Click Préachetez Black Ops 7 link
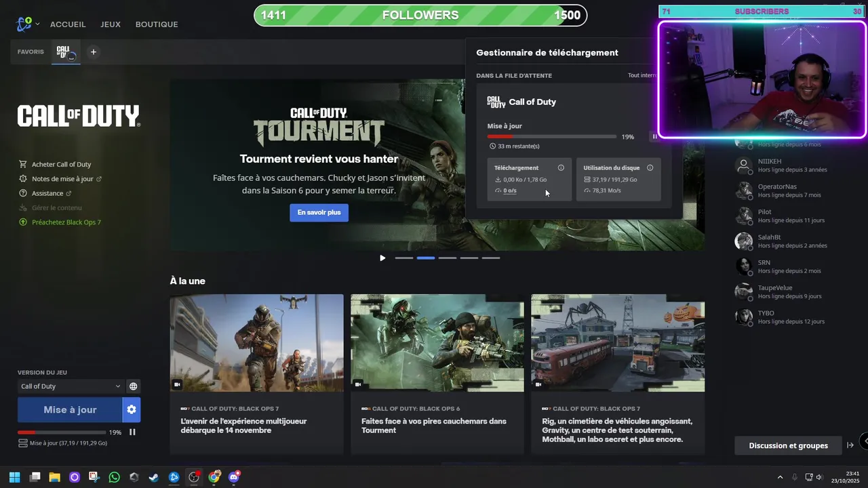868x488 pixels. pos(66,222)
